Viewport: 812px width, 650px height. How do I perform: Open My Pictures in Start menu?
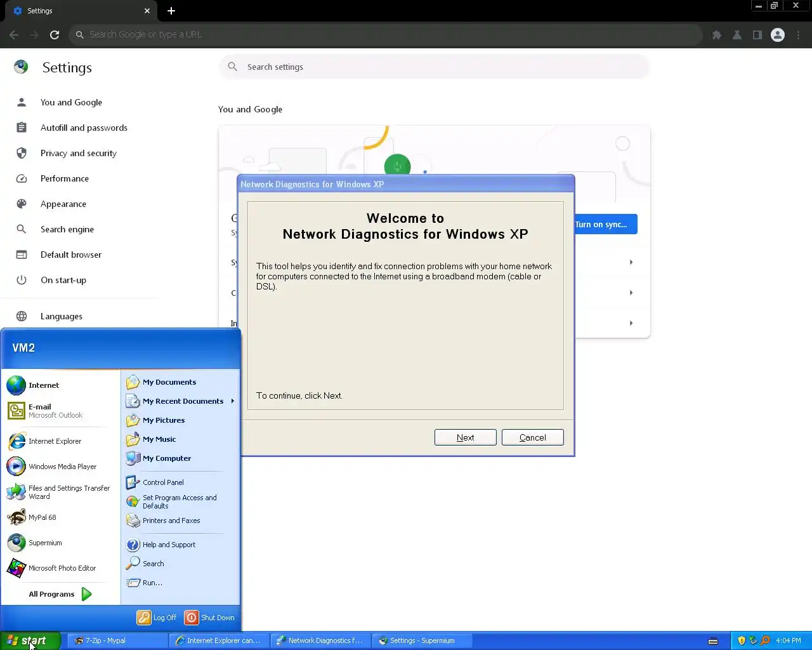point(180,420)
